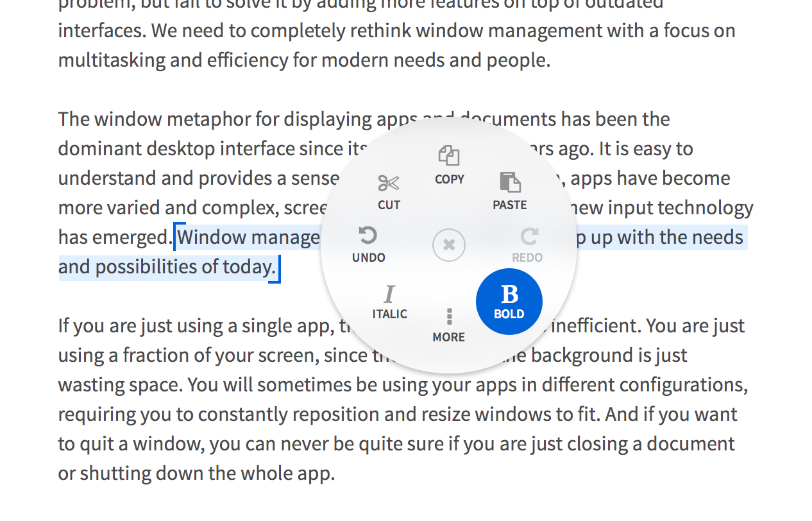Click the greyed-out Redo arrow
The image size is (812, 521).
(x=529, y=237)
